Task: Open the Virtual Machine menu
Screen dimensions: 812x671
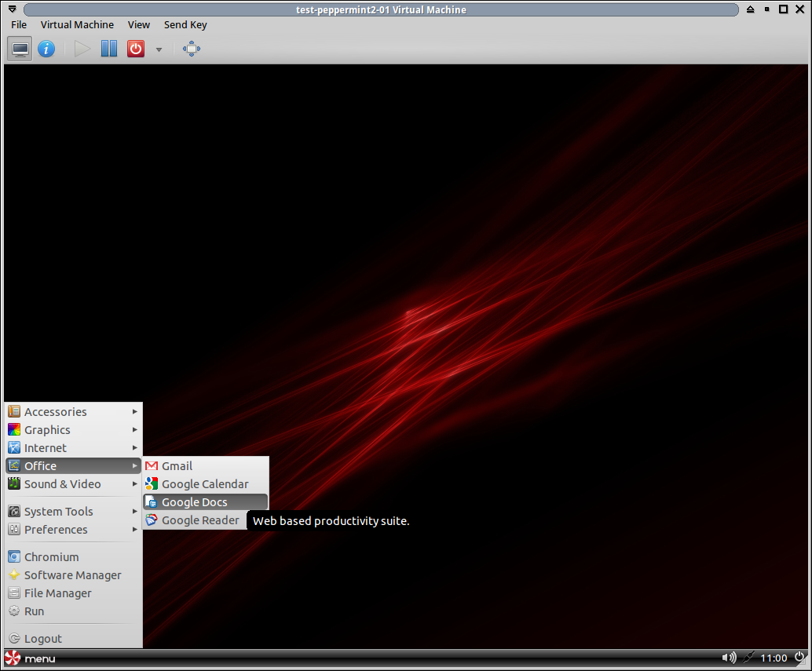Action: point(77,25)
